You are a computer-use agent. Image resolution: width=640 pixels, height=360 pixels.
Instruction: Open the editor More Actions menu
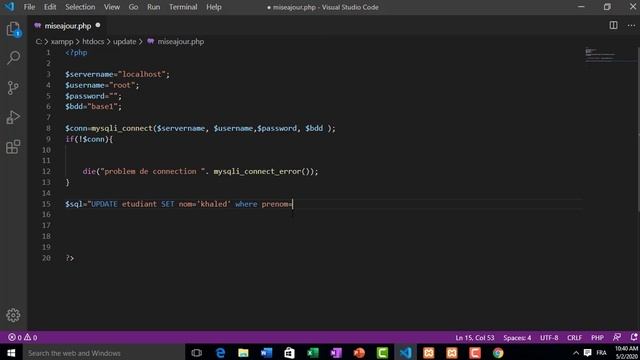coord(631,25)
